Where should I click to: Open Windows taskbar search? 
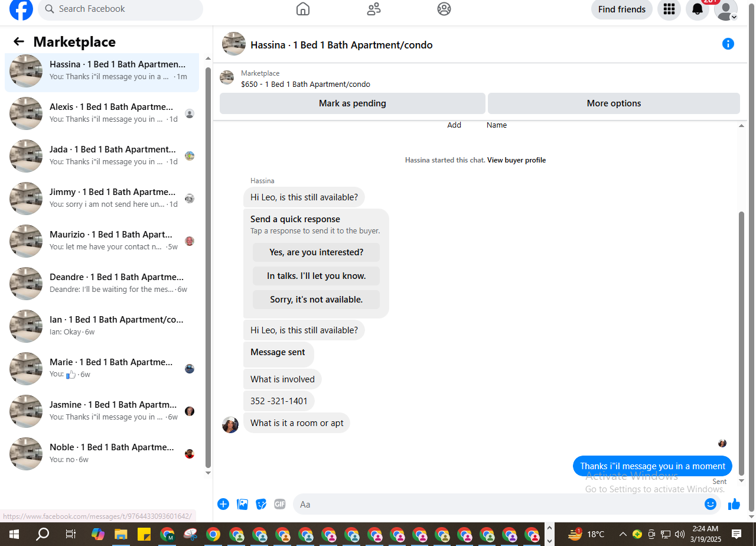pyautogui.click(x=43, y=534)
